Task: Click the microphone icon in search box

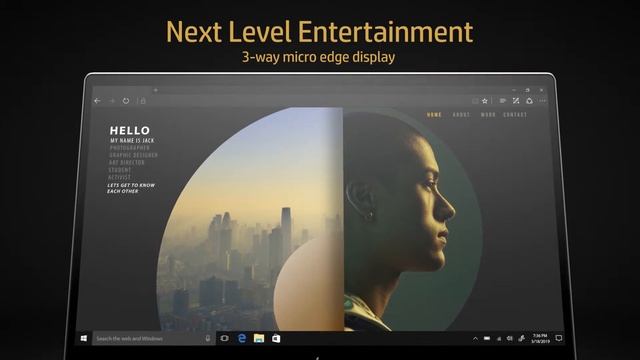Action: 208,338
